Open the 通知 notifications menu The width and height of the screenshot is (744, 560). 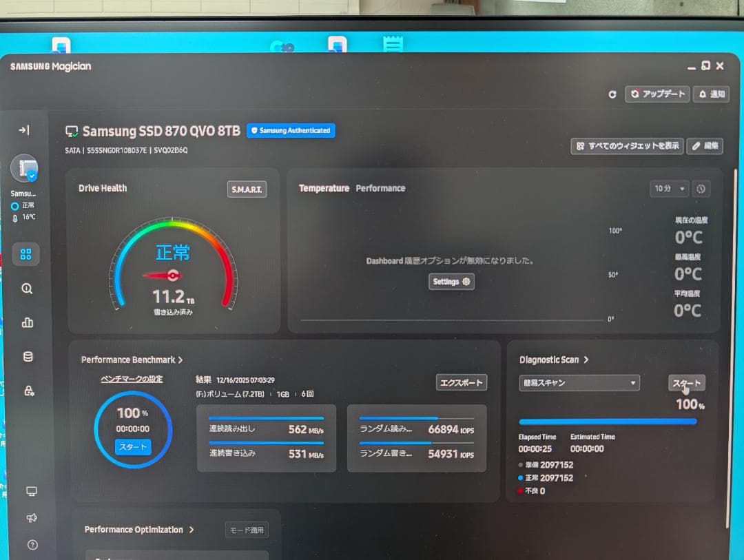click(x=710, y=94)
